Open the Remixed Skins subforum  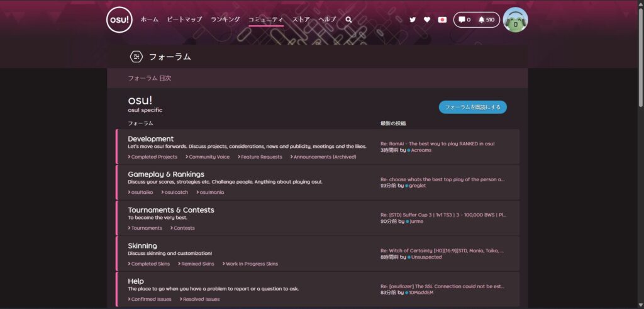click(x=196, y=264)
